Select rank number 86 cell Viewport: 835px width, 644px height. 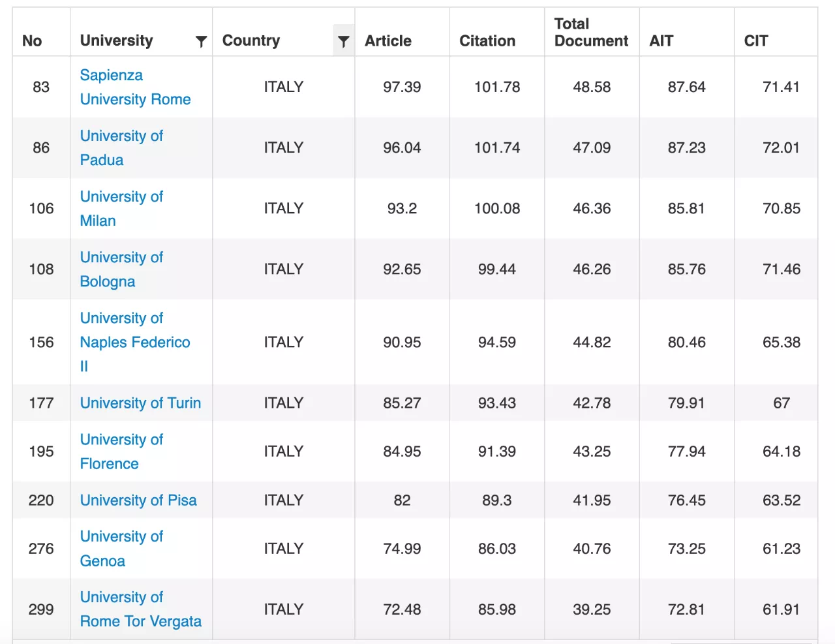41,147
